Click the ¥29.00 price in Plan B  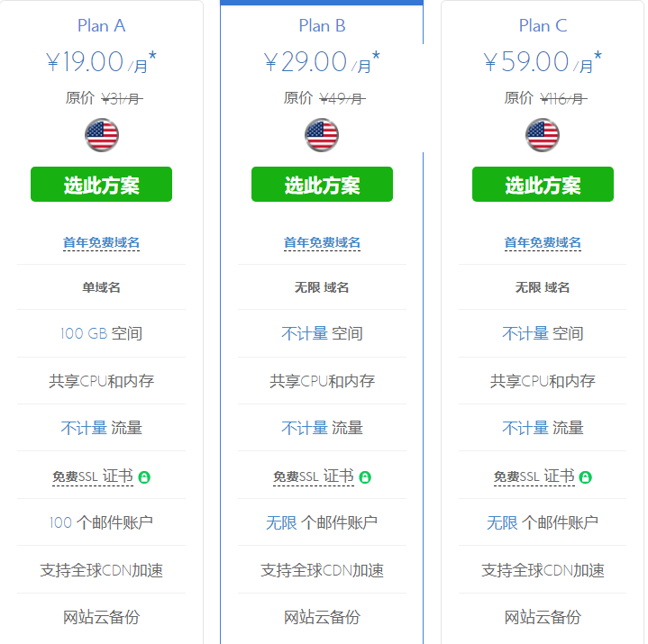pos(306,62)
